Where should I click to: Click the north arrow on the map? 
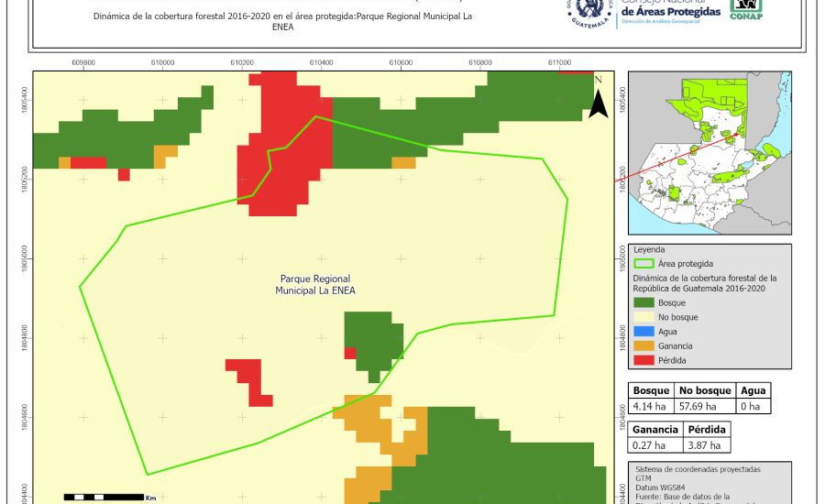[598, 99]
